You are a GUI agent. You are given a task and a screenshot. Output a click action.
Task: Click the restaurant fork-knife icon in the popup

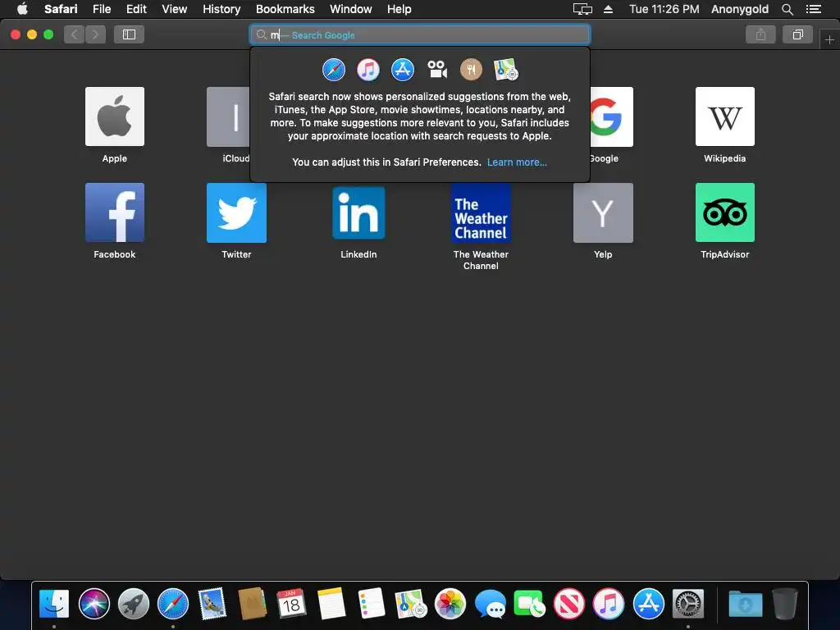472,70
